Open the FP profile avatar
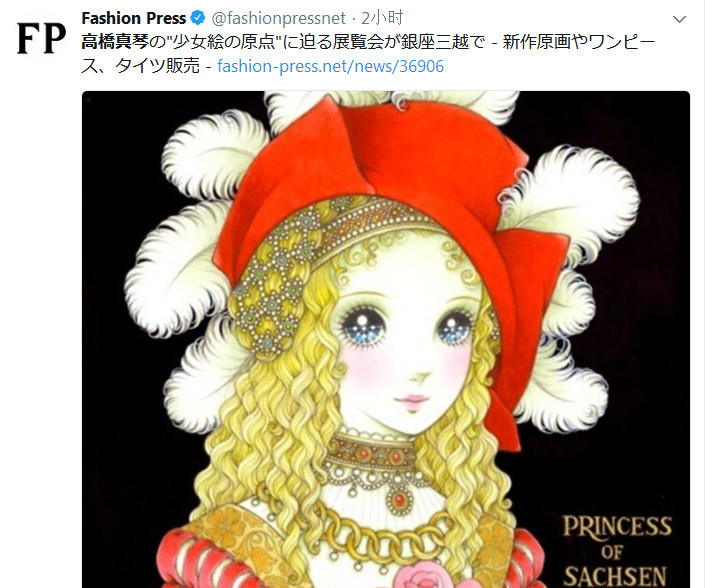Image resolution: width=705 pixels, height=588 pixels. [41, 39]
